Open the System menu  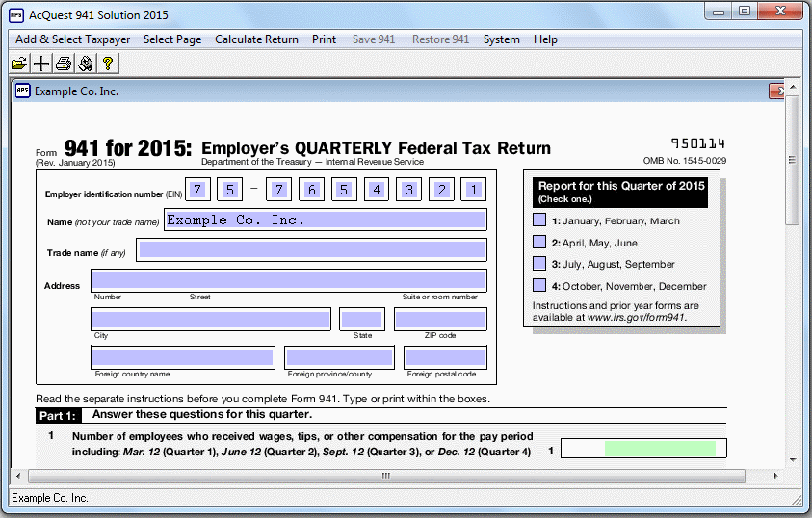501,39
